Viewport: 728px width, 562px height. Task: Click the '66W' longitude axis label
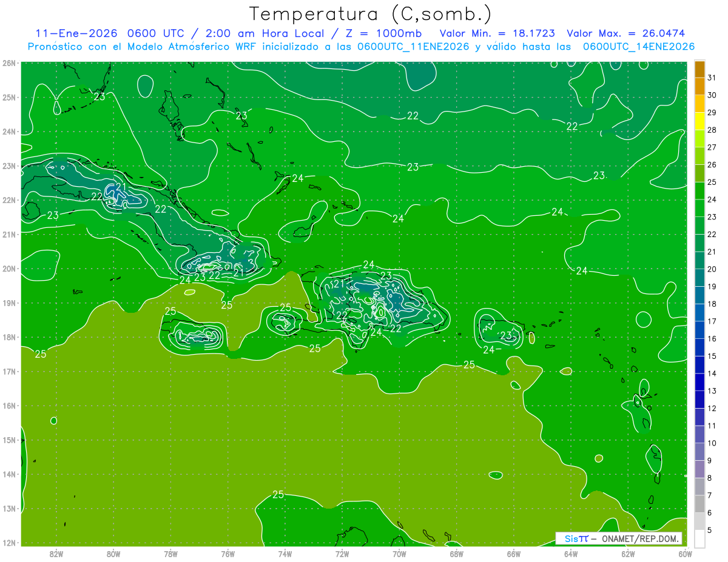(x=513, y=554)
